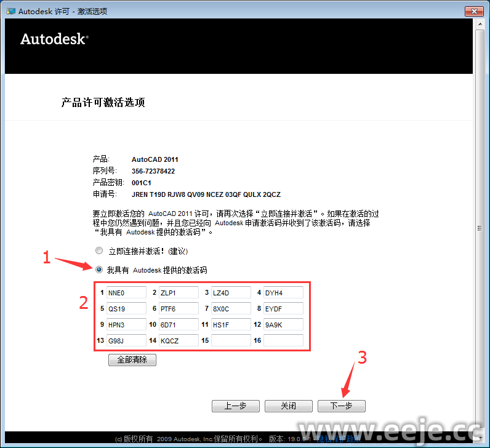Open the 隐私保护政策 privacy policy link
The image size is (490, 448).
click(x=339, y=439)
